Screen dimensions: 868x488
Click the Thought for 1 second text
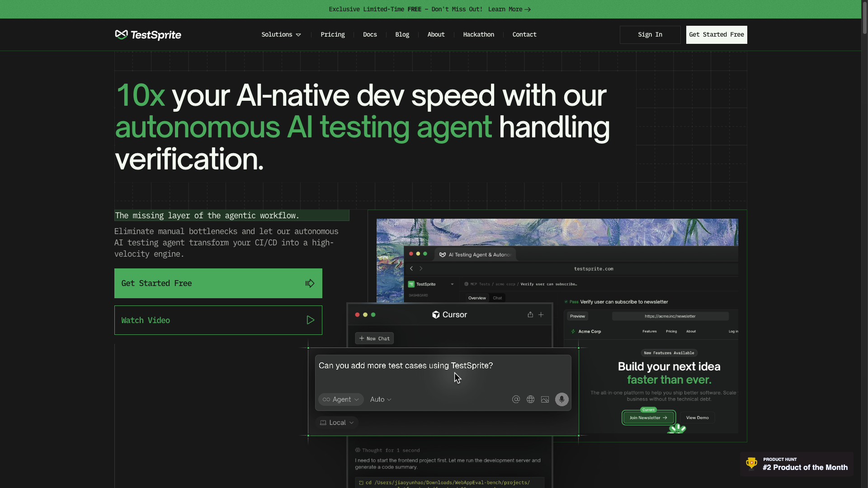(x=391, y=450)
